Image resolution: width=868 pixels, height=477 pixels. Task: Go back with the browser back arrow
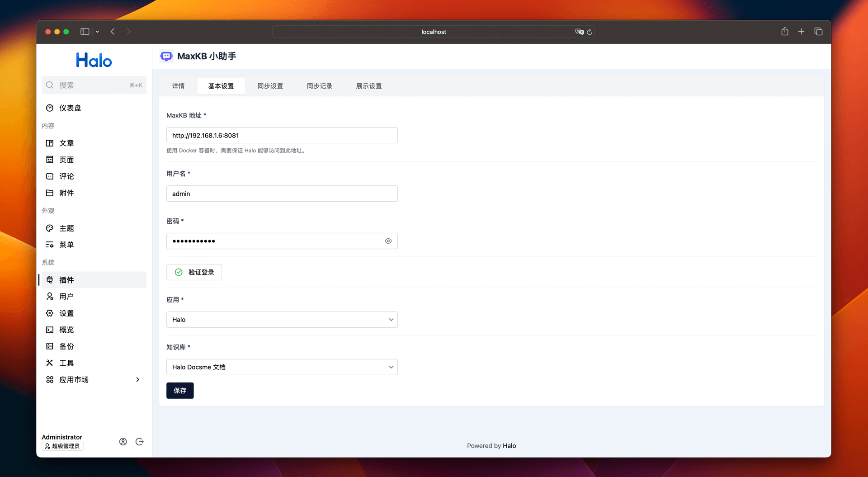coord(113,32)
